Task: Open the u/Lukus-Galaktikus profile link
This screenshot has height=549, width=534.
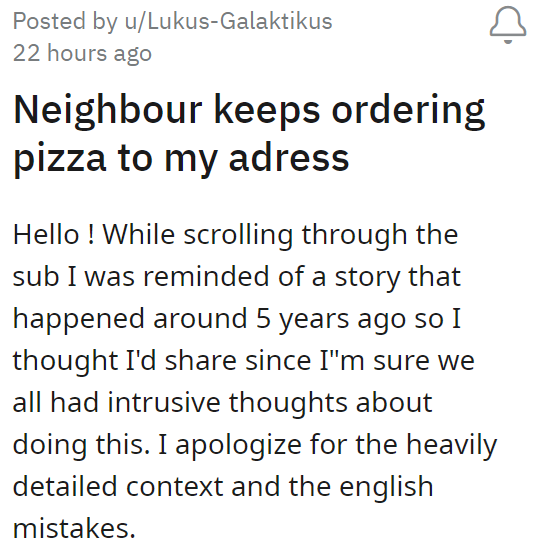Action: coord(228,21)
